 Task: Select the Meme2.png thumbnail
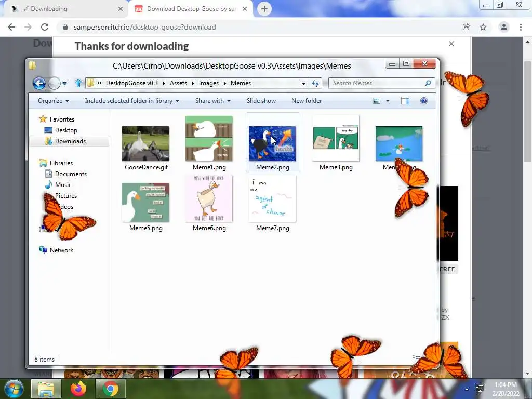272,143
